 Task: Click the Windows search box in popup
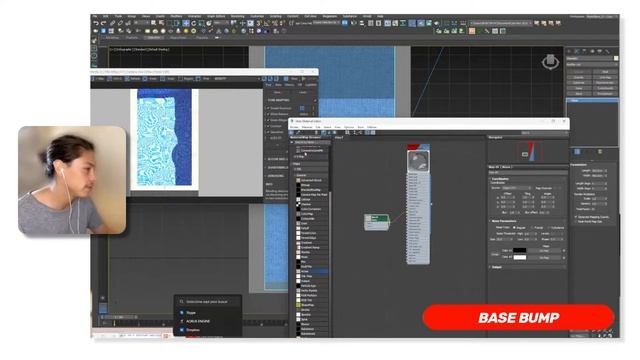pyautogui.click(x=208, y=302)
